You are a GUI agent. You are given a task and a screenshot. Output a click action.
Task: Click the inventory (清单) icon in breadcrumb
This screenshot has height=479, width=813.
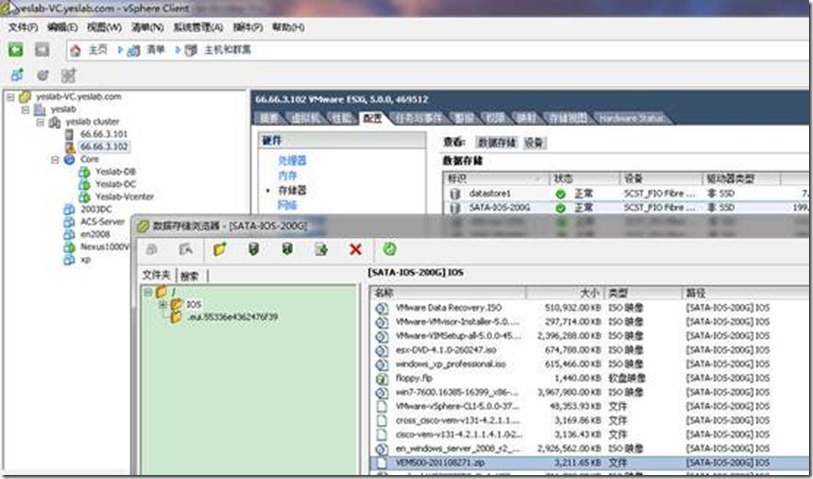tap(134, 50)
